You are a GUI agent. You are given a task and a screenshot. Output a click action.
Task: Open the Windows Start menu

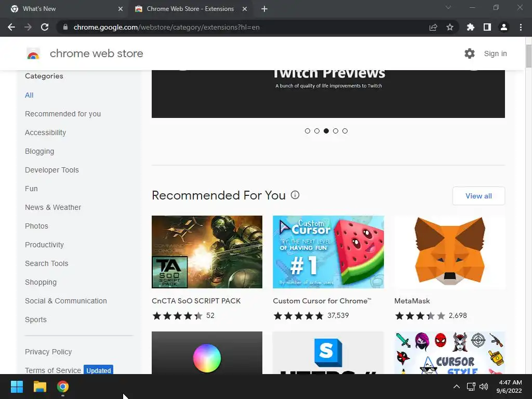17,387
